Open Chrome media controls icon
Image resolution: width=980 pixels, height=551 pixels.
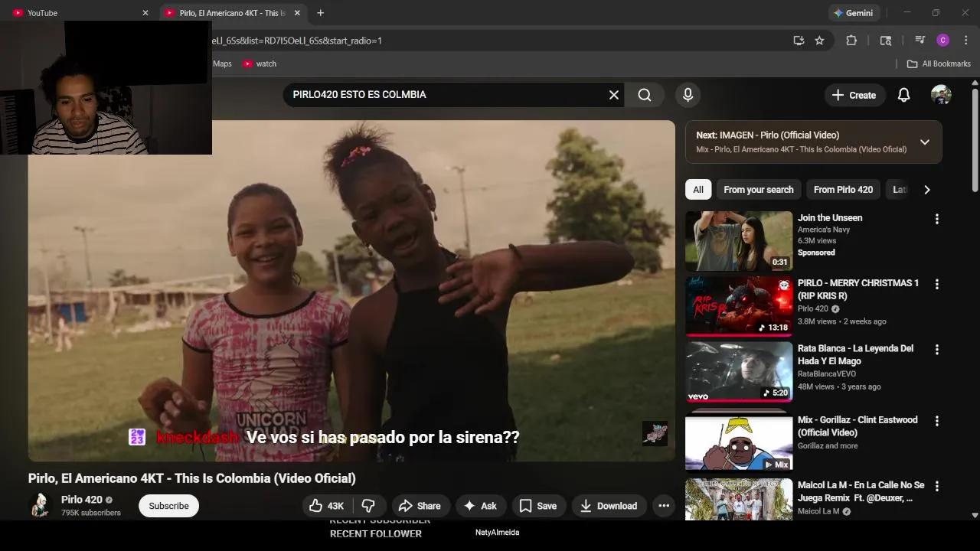(920, 41)
